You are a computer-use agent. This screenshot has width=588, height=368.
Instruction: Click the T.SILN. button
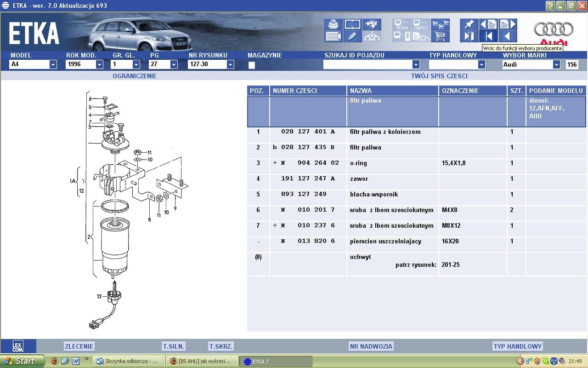pos(174,346)
